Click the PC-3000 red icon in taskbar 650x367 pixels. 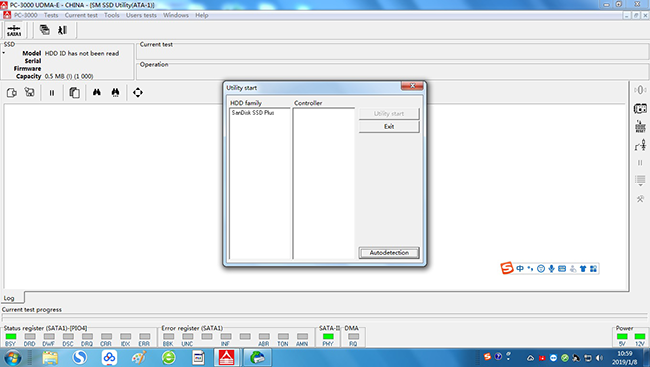(x=226, y=357)
